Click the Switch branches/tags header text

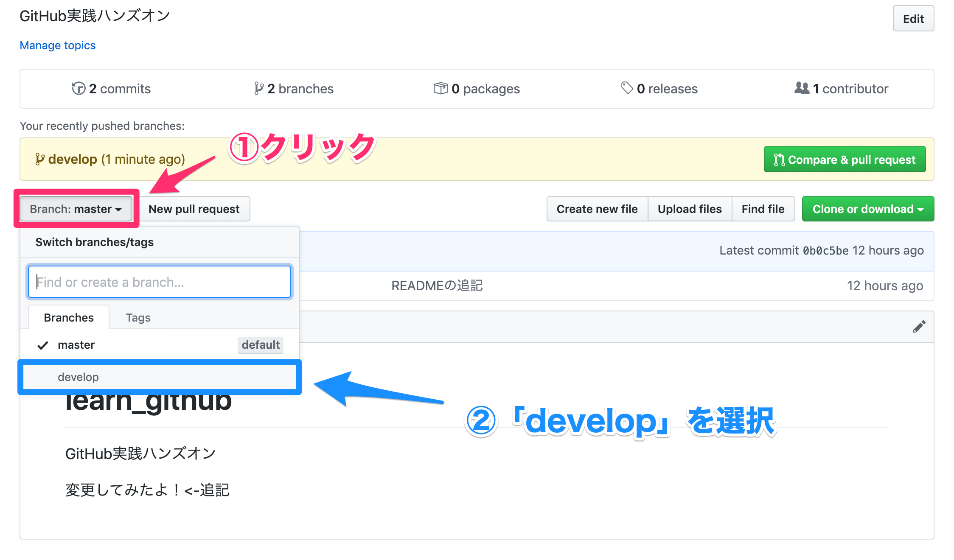coord(94,242)
